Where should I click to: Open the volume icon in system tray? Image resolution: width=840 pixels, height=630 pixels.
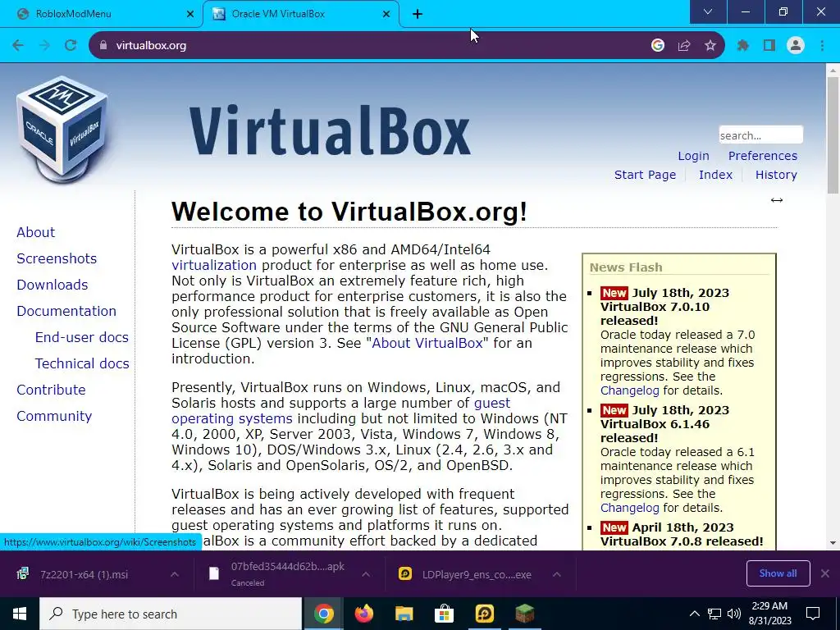[x=734, y=614]
